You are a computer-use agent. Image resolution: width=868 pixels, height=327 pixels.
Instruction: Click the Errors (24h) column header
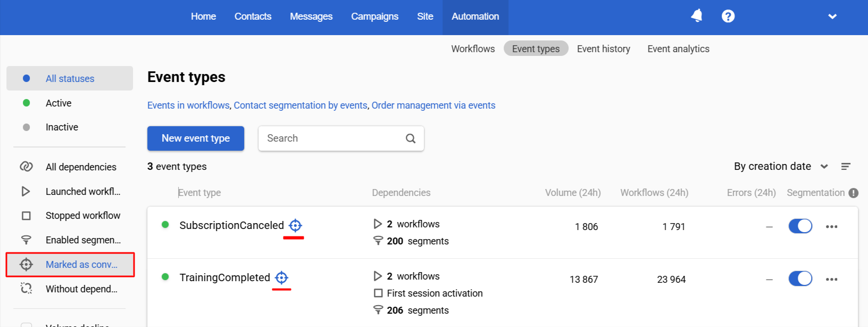pos(751,193)
